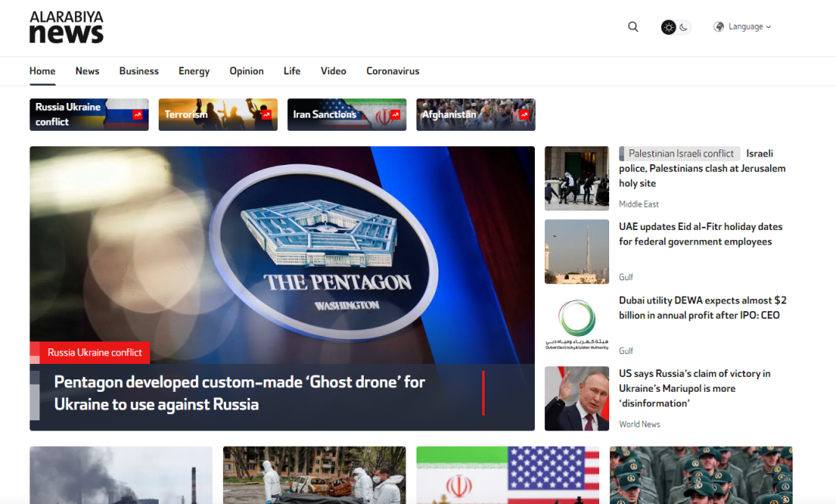Open Israeli police Jerusalem holy site headline

(702, 169)
